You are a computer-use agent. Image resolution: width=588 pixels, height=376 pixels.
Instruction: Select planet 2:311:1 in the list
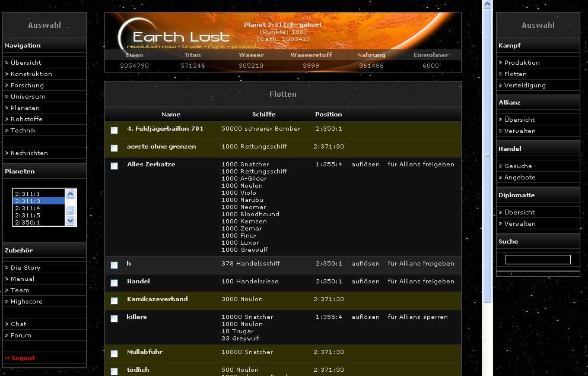coord(39,194)
